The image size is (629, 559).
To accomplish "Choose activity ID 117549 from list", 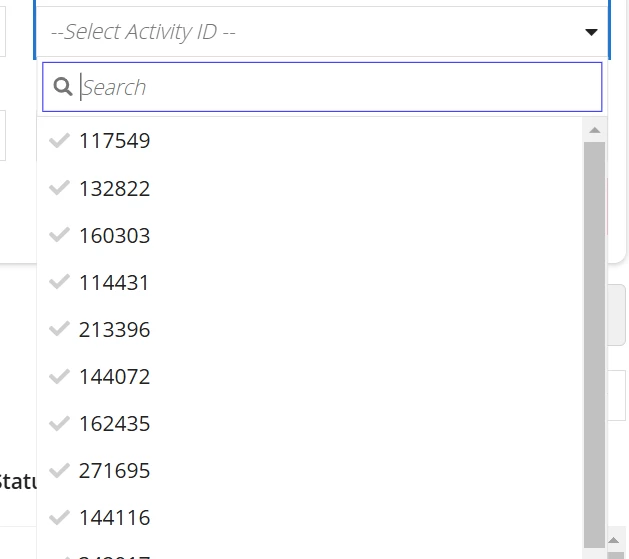I will pyautogui.click(x=309, y=141).
